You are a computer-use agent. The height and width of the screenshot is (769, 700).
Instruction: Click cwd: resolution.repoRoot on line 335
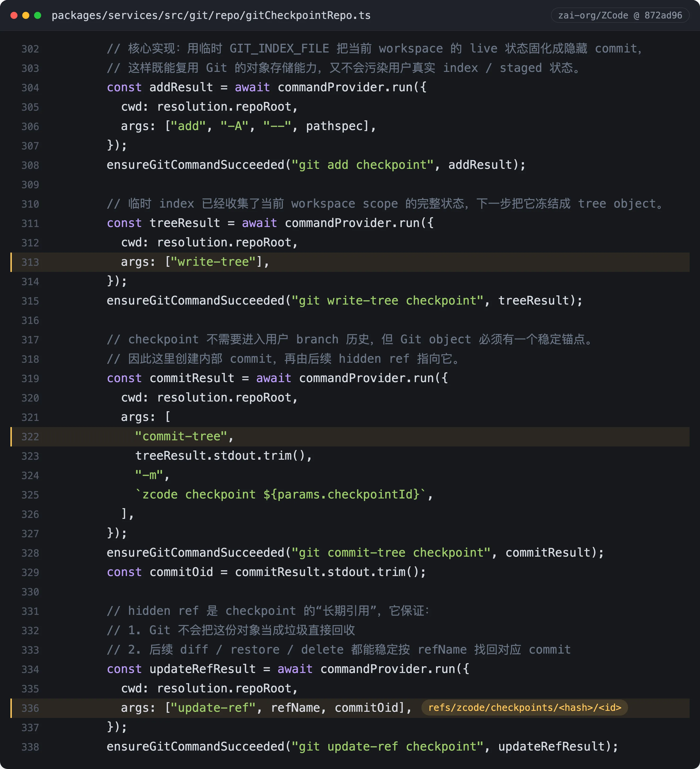pyautogui.click(x=210, y=688)
